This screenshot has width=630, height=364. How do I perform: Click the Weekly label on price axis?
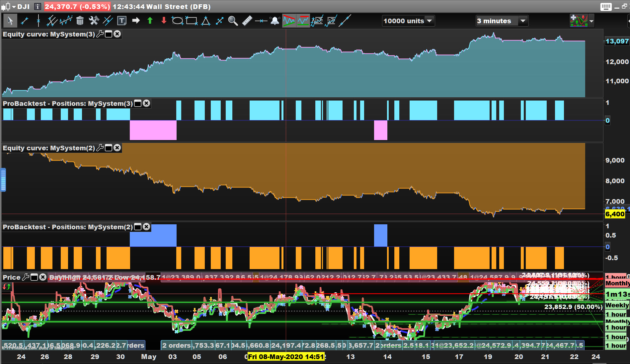[617, 305]
